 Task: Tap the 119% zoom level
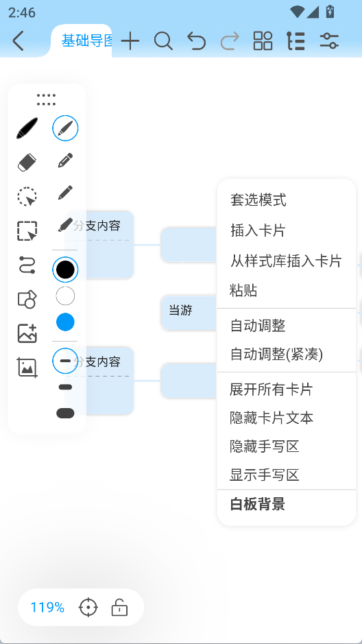coord(47,608)
